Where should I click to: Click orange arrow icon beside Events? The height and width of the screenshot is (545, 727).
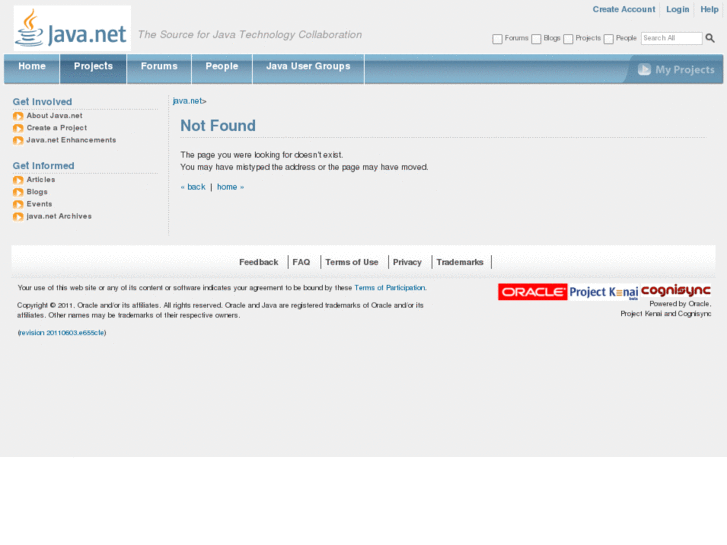[18, 205]
